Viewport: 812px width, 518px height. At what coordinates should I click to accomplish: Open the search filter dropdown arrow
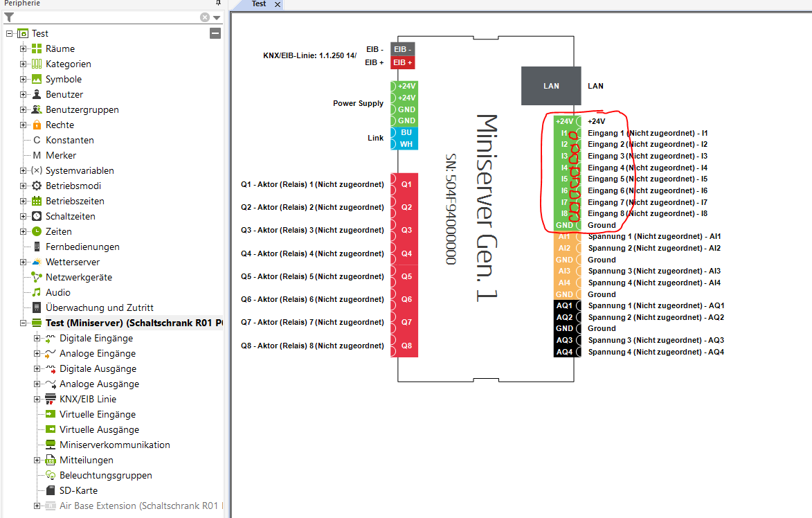(217, 18)
